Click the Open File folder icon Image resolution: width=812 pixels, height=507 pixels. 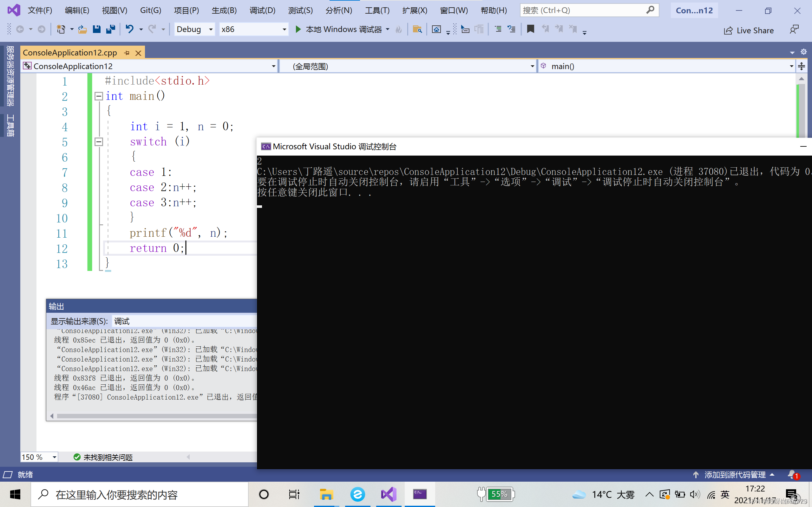(82, 29)
